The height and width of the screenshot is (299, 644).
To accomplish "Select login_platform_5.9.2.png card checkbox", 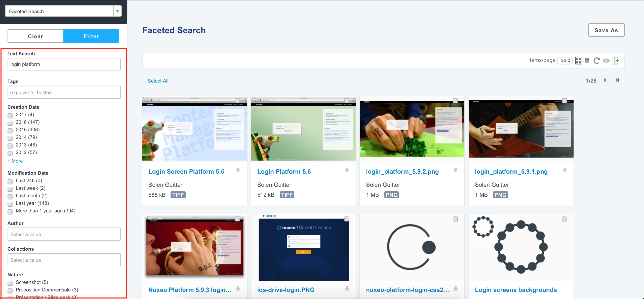I will pyautogui.click(x=455, y=101).
